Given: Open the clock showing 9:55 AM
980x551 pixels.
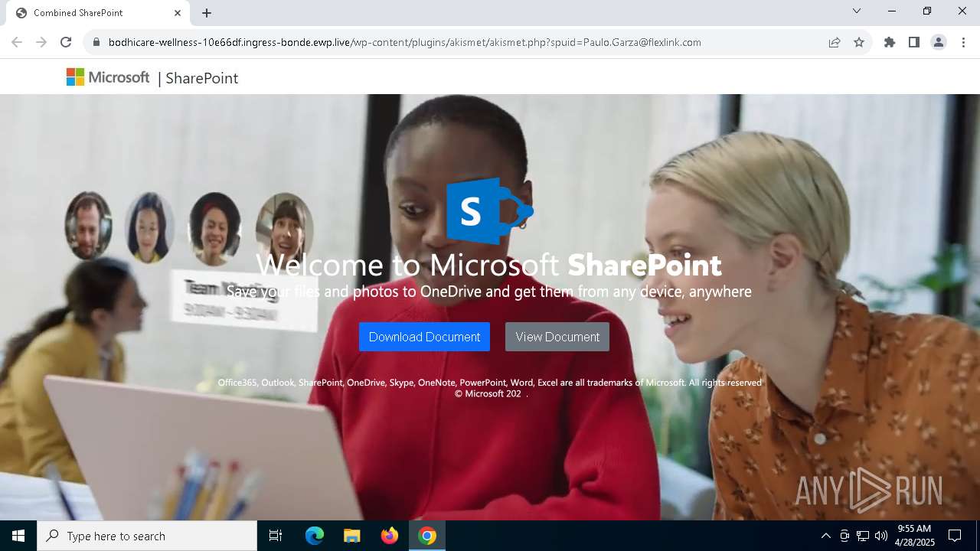Looking at the screenshot, I should [914, 536].
